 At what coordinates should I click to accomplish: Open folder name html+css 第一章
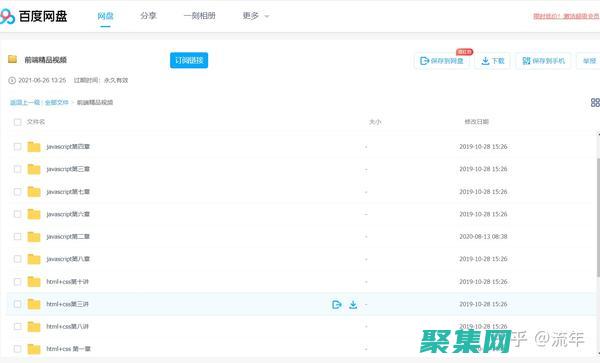tap(68, 349)
